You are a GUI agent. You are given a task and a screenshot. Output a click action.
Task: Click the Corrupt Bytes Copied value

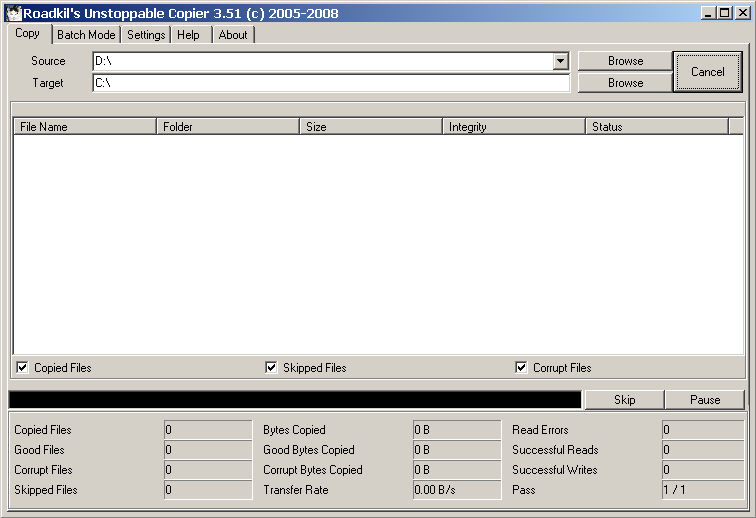click(457, 470)
